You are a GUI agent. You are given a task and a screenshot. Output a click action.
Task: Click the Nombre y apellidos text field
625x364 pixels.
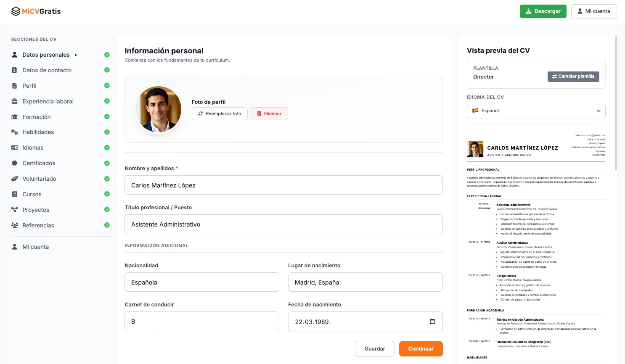tap(283, 185)
